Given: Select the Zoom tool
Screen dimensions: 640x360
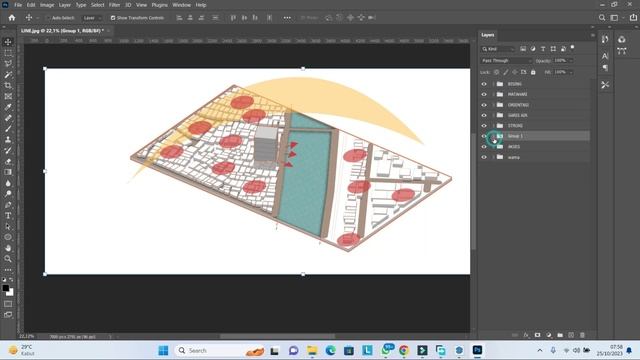Looking at the screenshot, I should click(8, 259).
